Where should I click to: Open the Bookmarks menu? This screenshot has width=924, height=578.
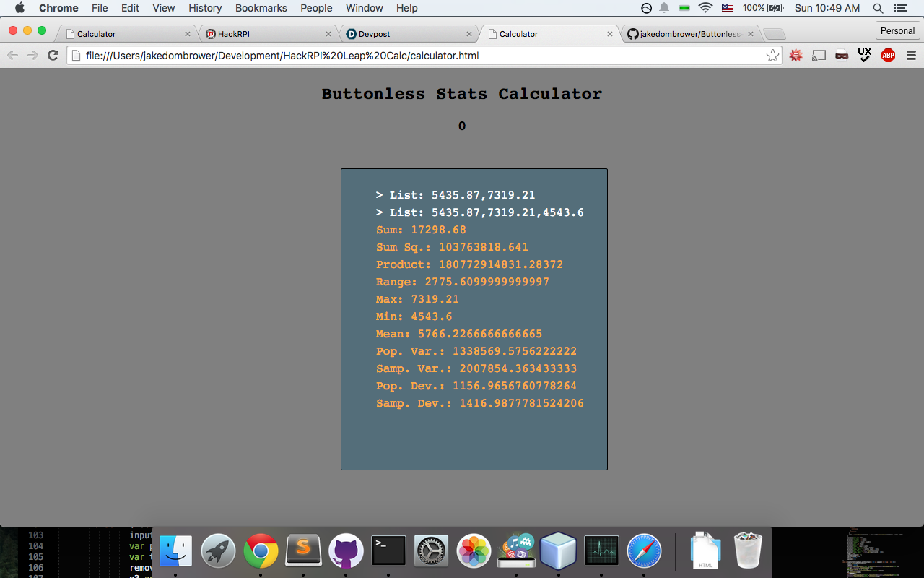[x=261, y=8]
